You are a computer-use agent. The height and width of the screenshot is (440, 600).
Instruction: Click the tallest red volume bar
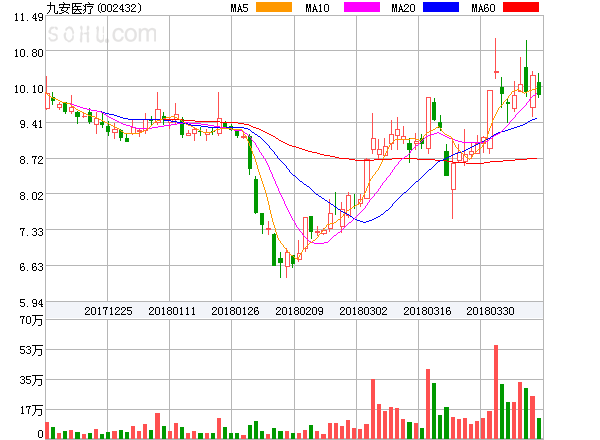pyautogui.click(x=496, y=392)
